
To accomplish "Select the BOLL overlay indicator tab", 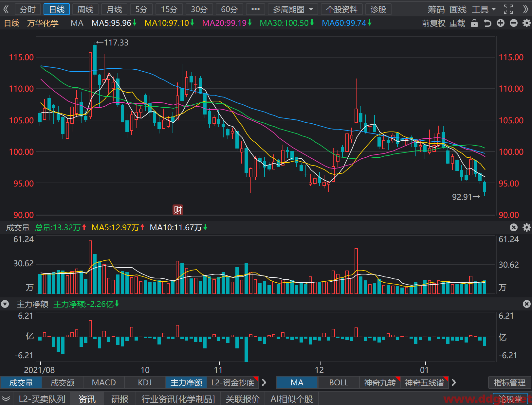I will click(339, 382).
